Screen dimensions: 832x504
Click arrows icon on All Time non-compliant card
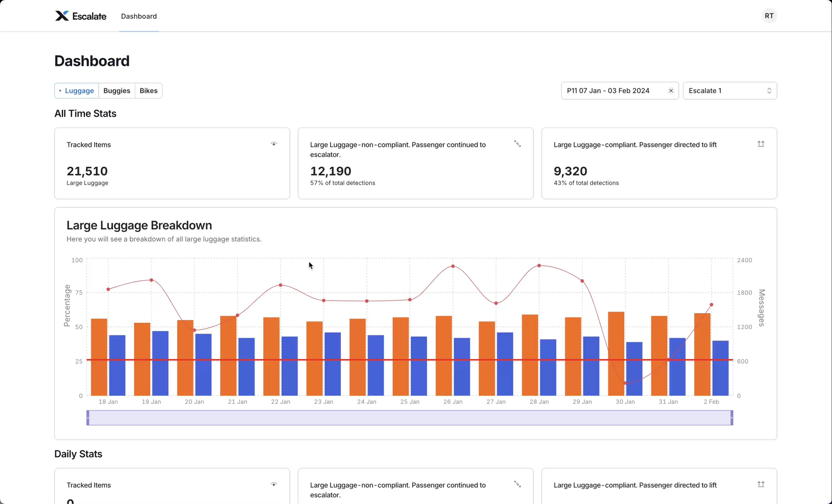[x=517, y=144]
